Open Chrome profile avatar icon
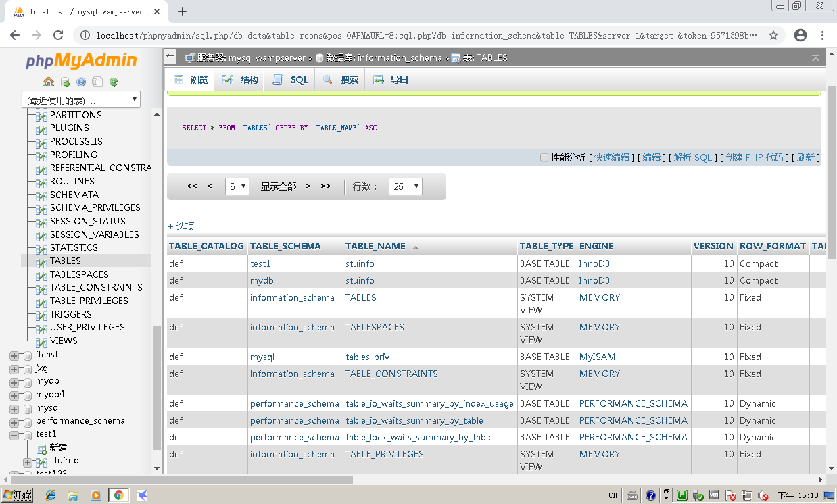 point(800,35)
